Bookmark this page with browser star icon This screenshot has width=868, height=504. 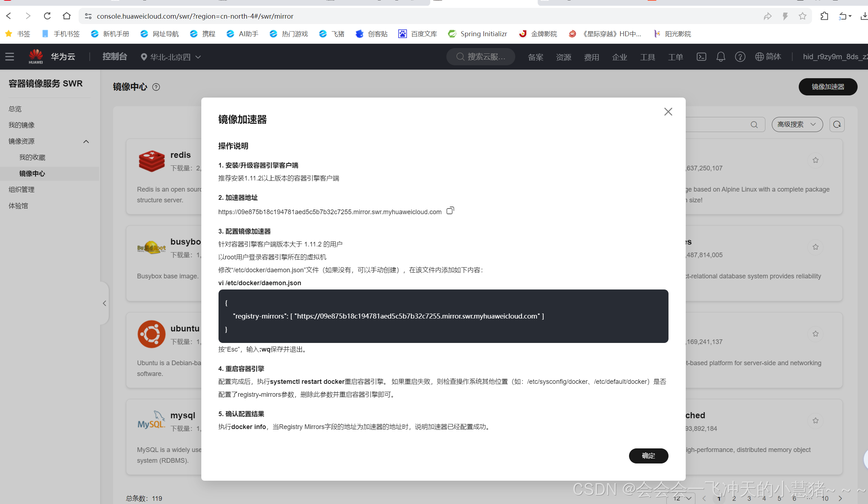[x=802, y=16]
